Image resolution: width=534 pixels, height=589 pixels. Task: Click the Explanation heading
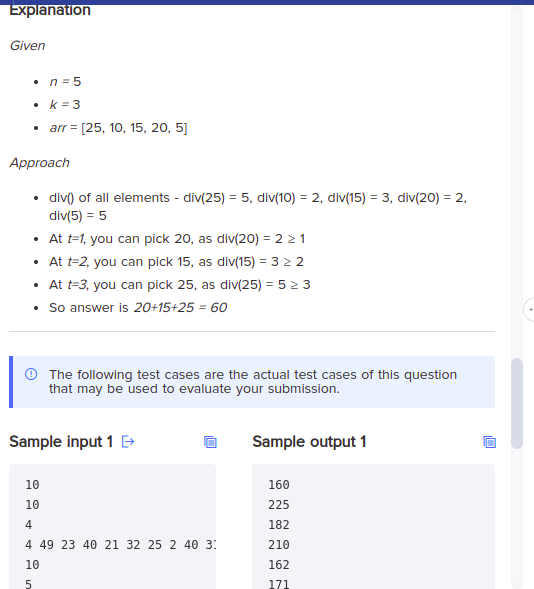pyautogui.click(x=50, y=10)
